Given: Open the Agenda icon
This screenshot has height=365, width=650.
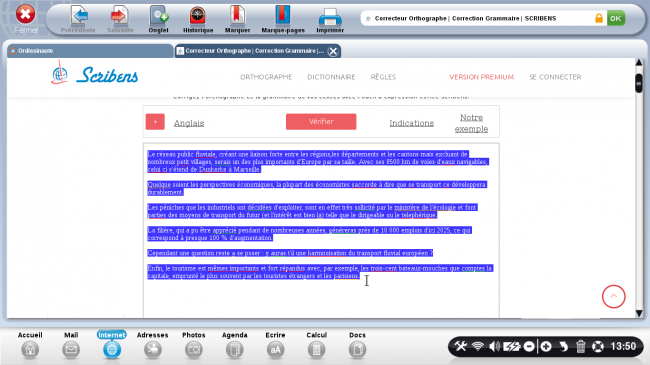Looking at the screenshot, I should 235,350.
